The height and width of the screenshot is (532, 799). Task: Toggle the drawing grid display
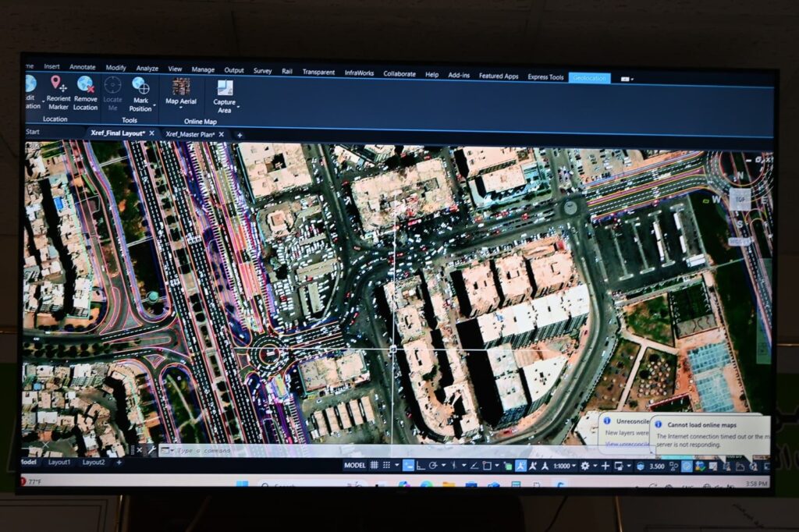click(x=375, y=466)
